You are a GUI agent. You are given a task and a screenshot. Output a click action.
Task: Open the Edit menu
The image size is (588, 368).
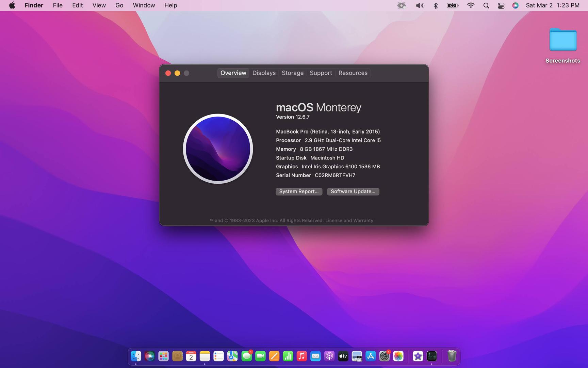click(x=77, y=5)
